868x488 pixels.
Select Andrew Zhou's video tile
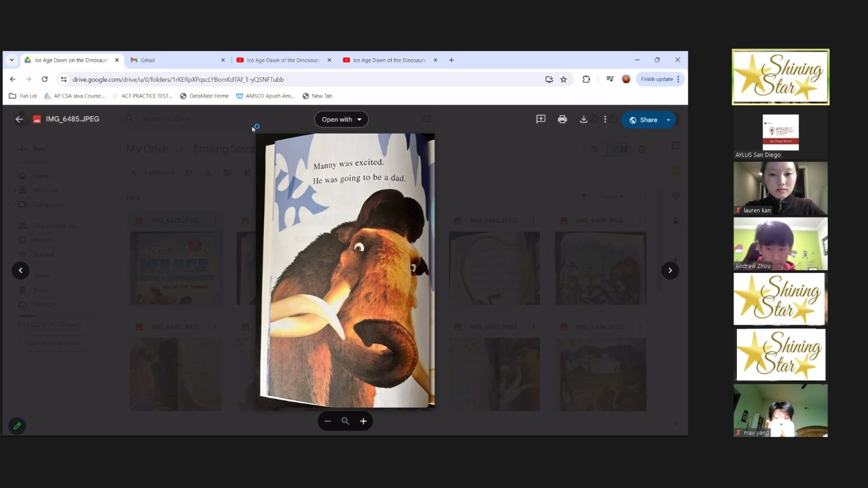pos(780,244)
